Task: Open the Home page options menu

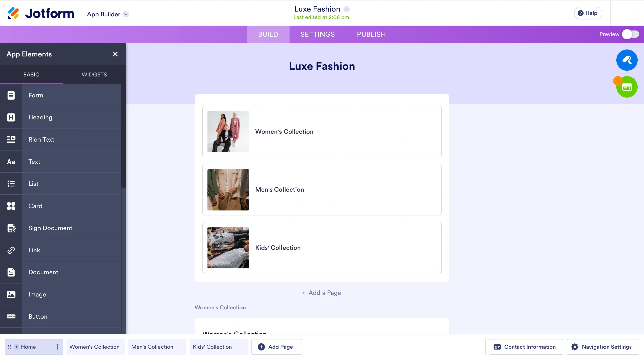Action: click(57, 347)
